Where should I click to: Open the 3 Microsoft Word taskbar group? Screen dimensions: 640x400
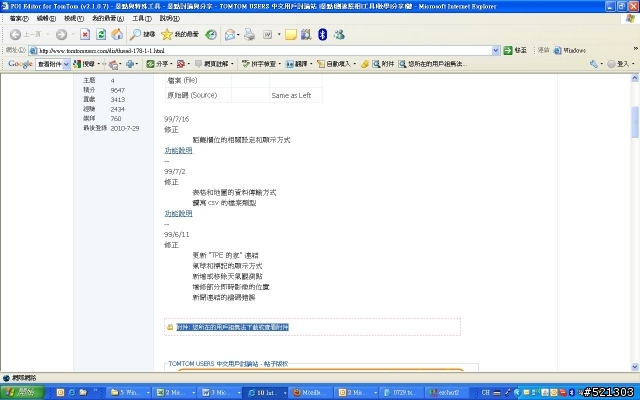click(x=219, y=393)
